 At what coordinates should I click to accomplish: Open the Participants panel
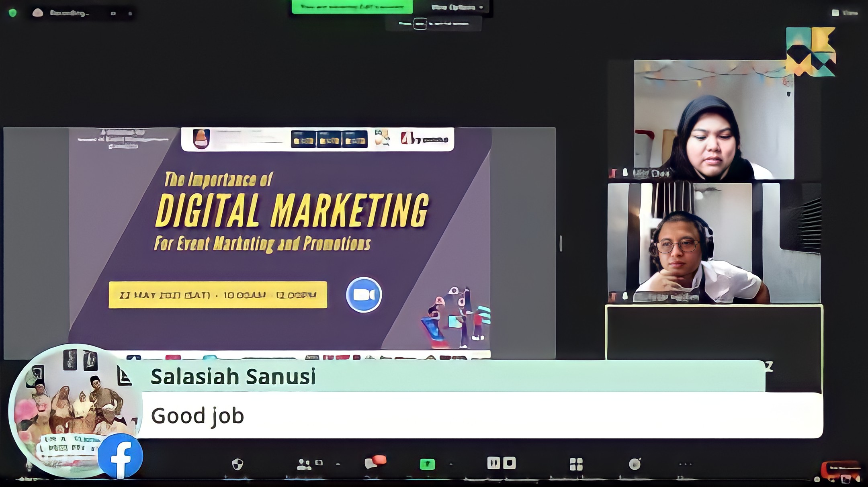pyautogui.click(x=304, y=464)
